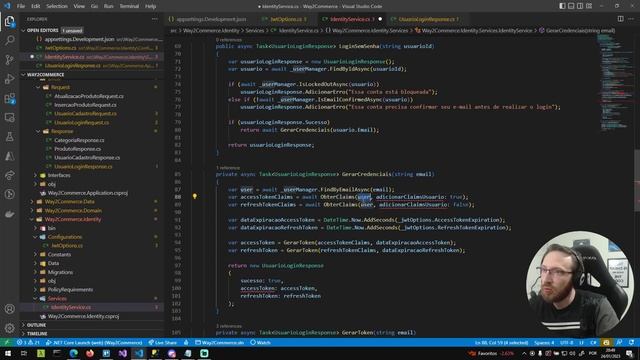
Task: Click the split editor right icon
Action: 620,19
